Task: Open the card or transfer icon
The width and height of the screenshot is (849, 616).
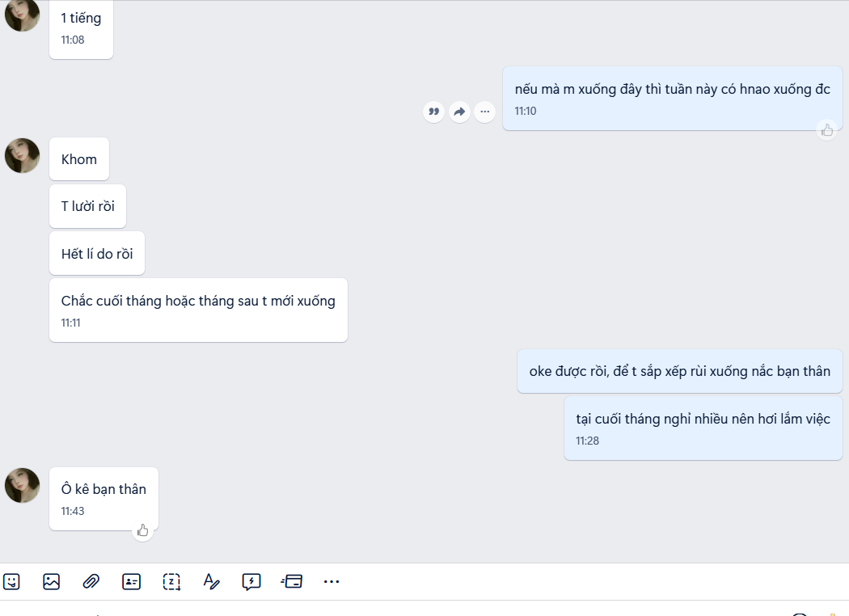Action: point(291,582)
